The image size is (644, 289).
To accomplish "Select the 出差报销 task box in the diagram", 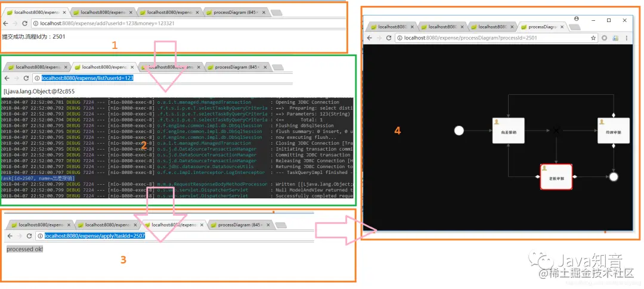I will [509, 130].
